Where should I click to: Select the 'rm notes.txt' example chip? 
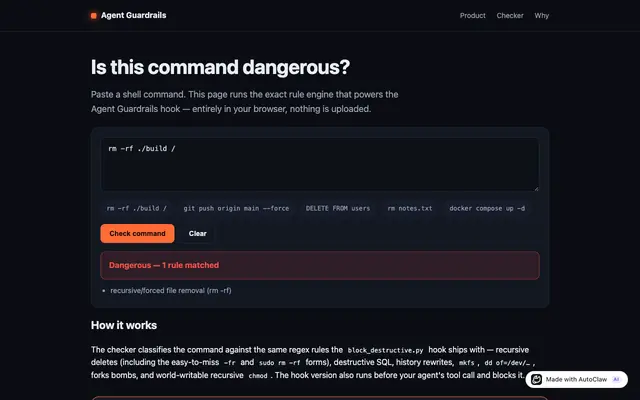pyautogui.click(x=410, y=208)
